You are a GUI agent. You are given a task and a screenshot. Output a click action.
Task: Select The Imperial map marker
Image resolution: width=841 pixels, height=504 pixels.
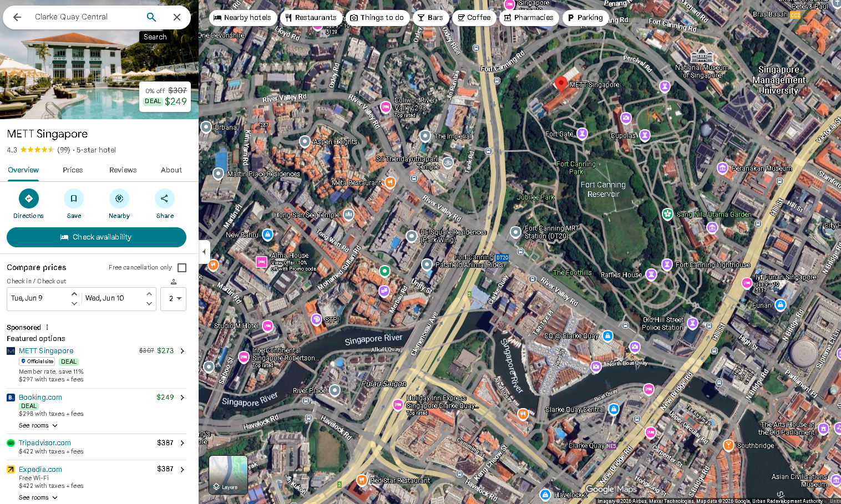(425, 136)
